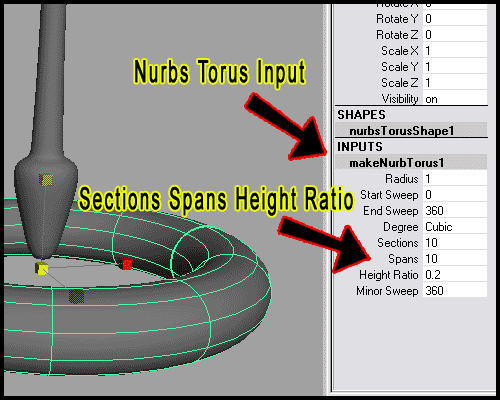
Task: Click the Minor Sweep value field
Action: [x=455, y=291]
